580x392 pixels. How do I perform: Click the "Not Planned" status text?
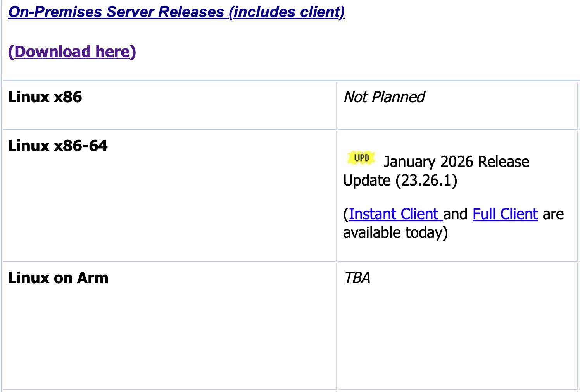384,97
